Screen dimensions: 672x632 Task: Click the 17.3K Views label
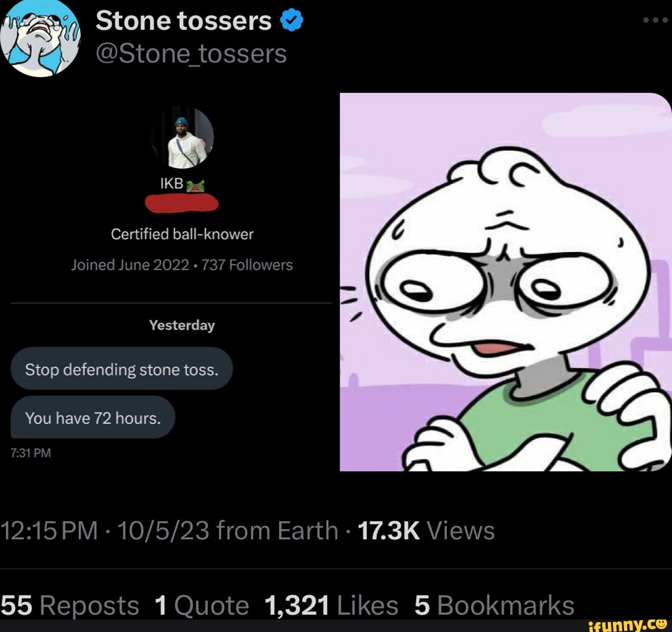pyautogui.click(x=427, y=531)
